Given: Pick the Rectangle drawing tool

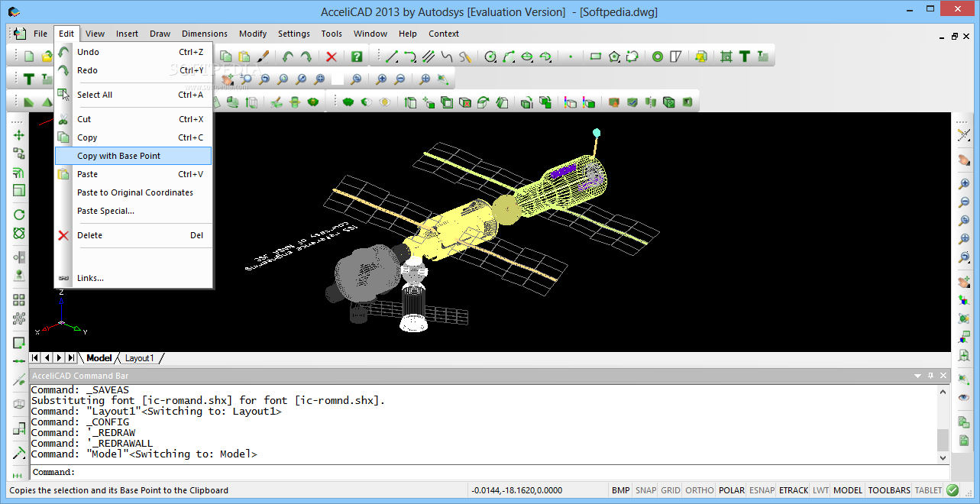Looking at the screenshot, I should (x=596, y=57).
